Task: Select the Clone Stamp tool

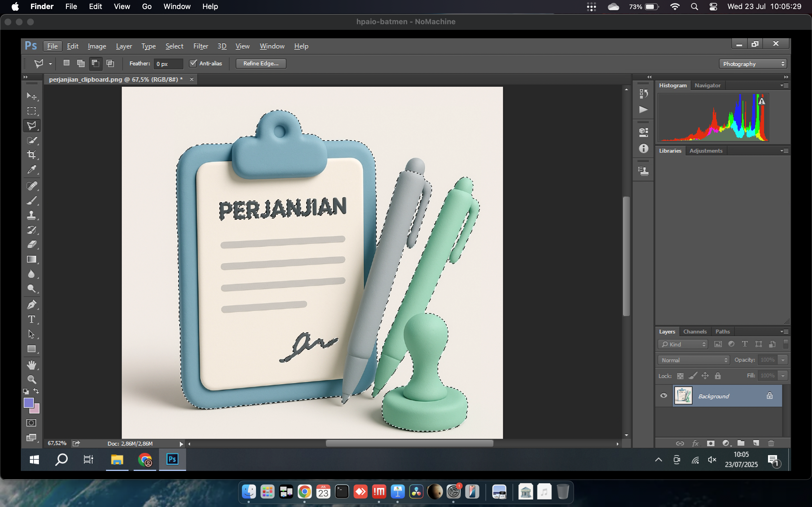Action: 32,215
